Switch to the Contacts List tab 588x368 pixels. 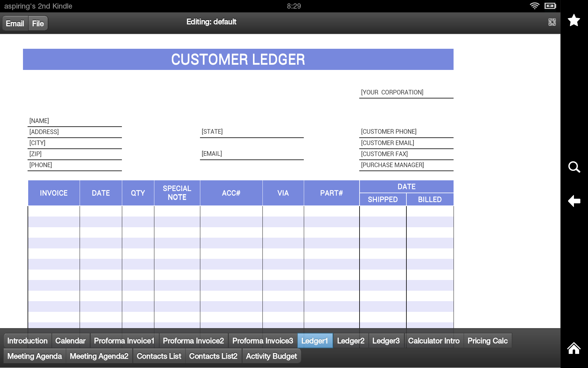point(159,356)
